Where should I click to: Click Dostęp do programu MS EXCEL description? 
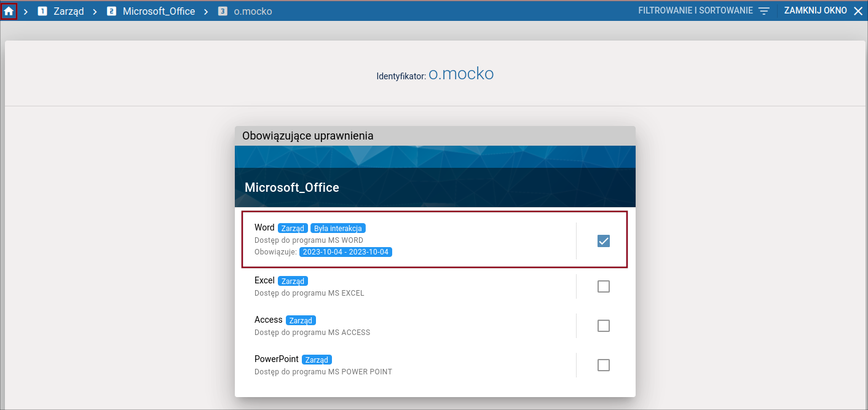click(309, 293)
